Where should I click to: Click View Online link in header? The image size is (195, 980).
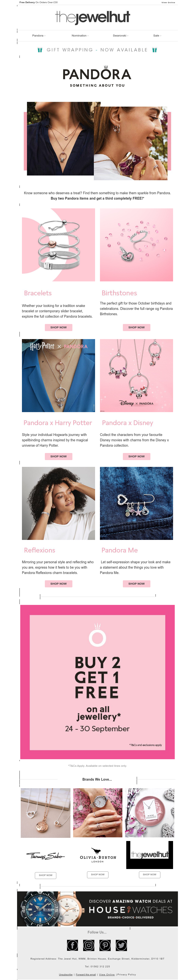(168, 2)
